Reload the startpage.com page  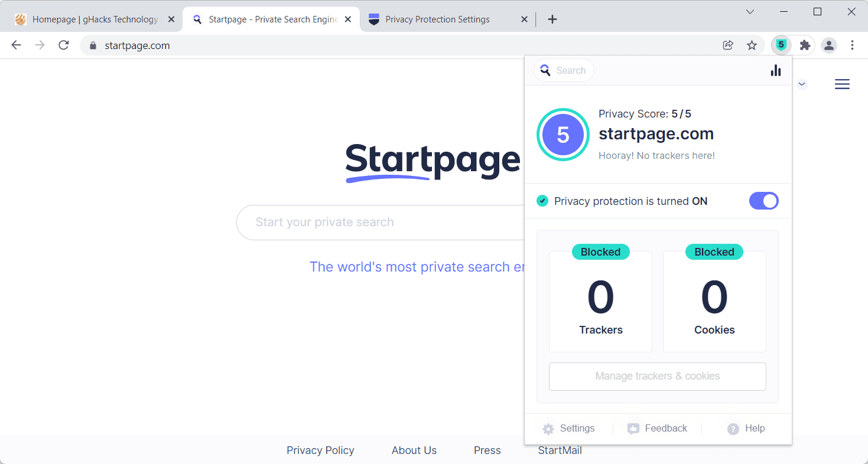pos(64,45)
